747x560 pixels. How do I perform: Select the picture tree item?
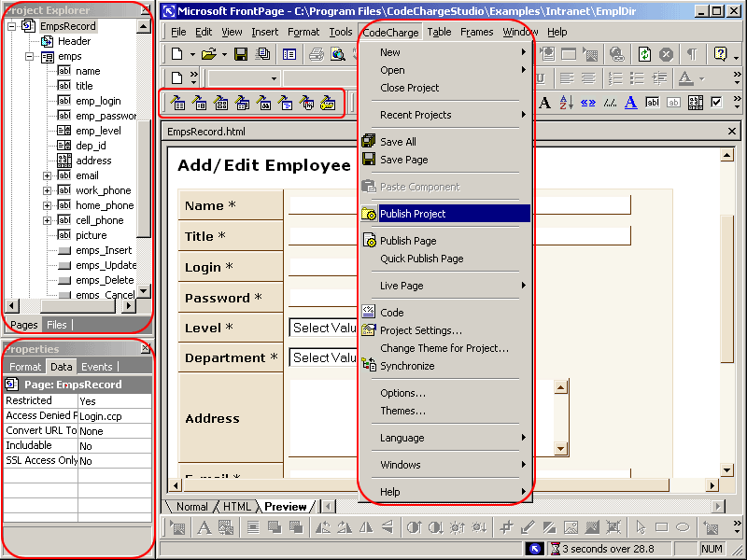pyautogui.click(x=91, y=235)
